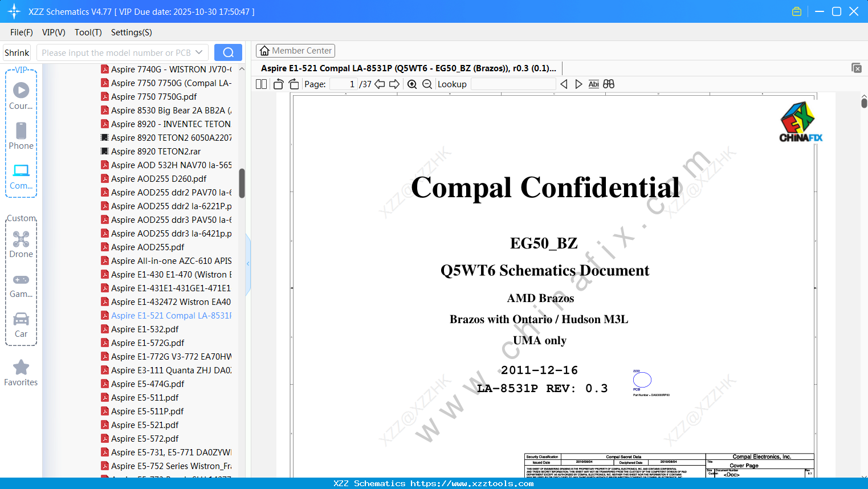Viewport: 868px width, 489px height.
Task: Click the file list scrollbar thumb
Action: point(242,183)
